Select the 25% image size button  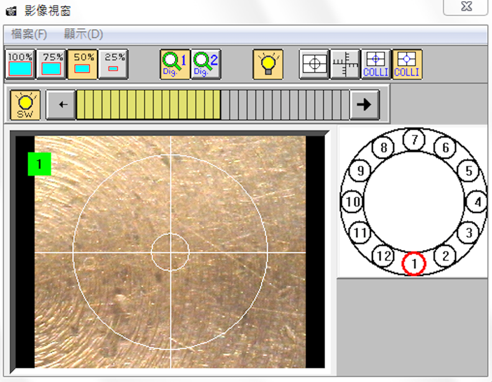click(114, 64)
